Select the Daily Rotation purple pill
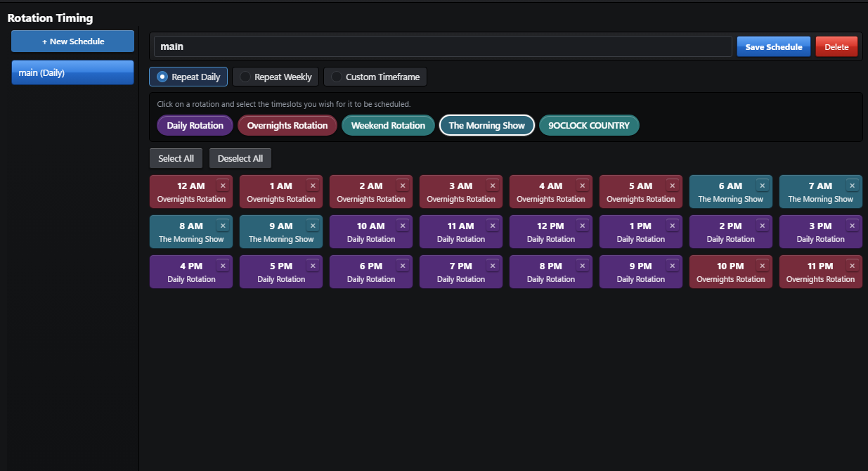868x471 pixels. pyautogui.click(x=195, y=125)
